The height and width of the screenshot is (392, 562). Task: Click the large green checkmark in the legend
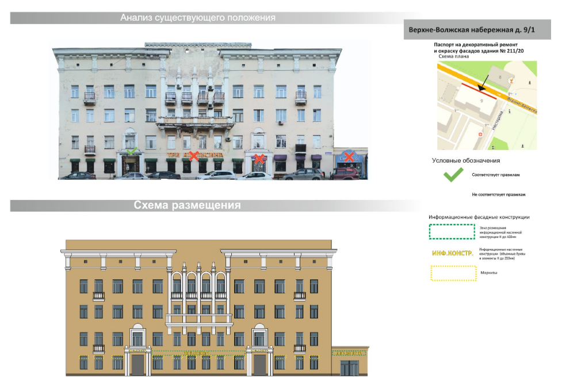tap(453, 174)
